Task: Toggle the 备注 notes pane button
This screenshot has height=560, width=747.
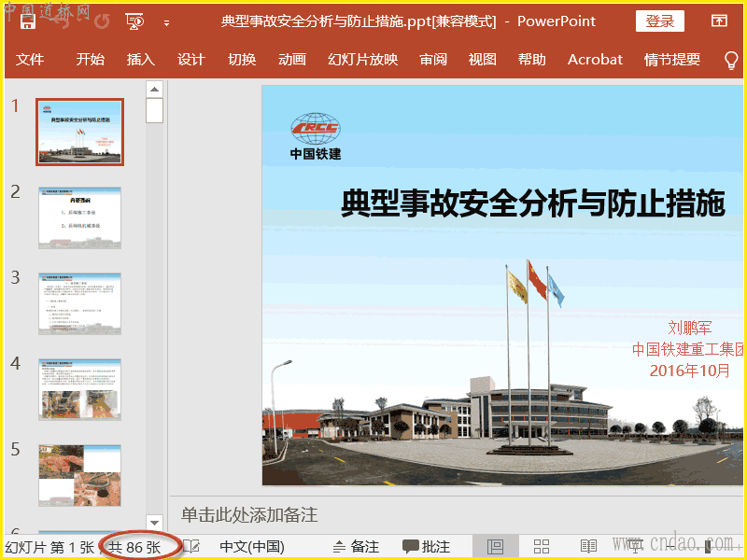Action: 356,547
